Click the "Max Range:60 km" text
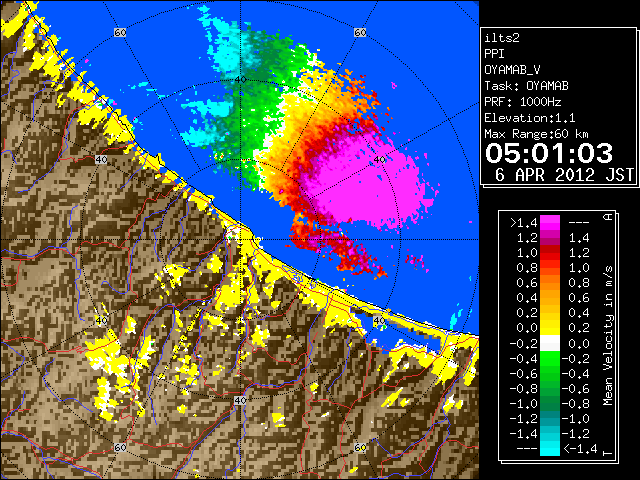Screen dimensions: 640x480 536,134
